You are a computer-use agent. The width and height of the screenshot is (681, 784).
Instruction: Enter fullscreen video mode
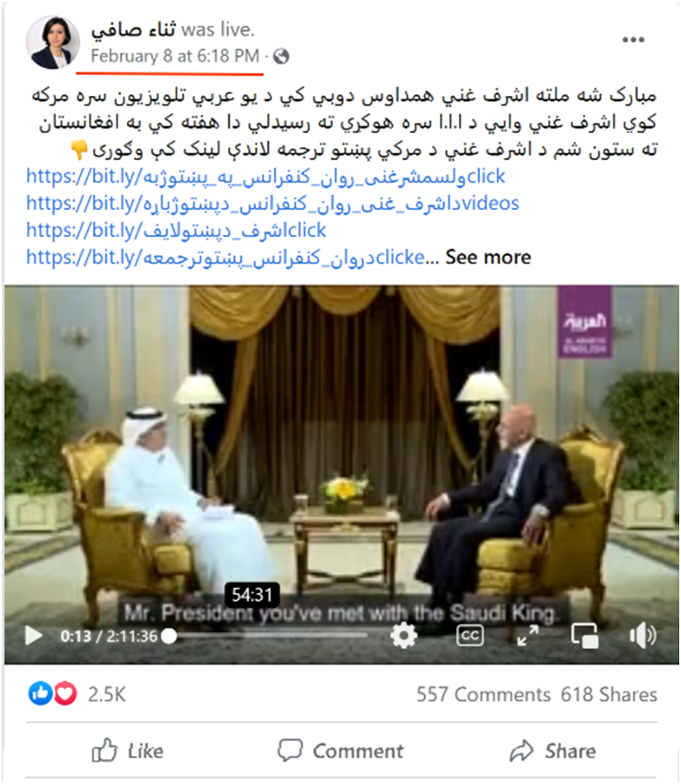tap(528, 635)
